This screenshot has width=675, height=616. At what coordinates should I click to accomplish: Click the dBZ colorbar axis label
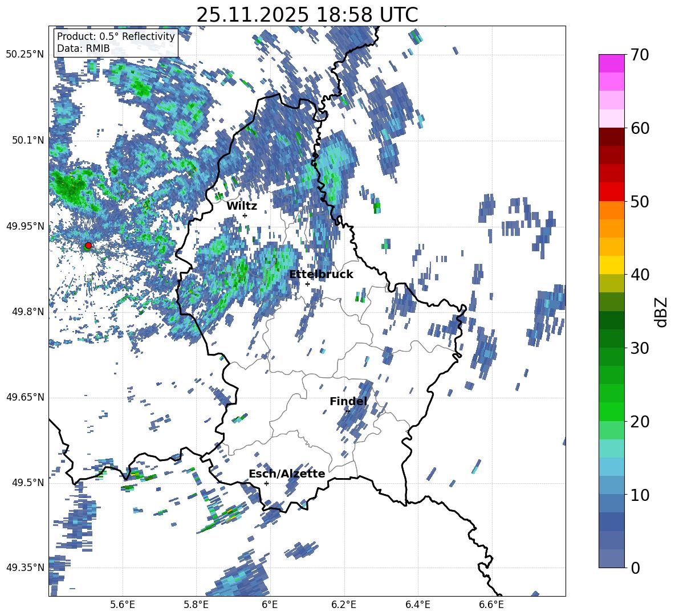[662, 312]
